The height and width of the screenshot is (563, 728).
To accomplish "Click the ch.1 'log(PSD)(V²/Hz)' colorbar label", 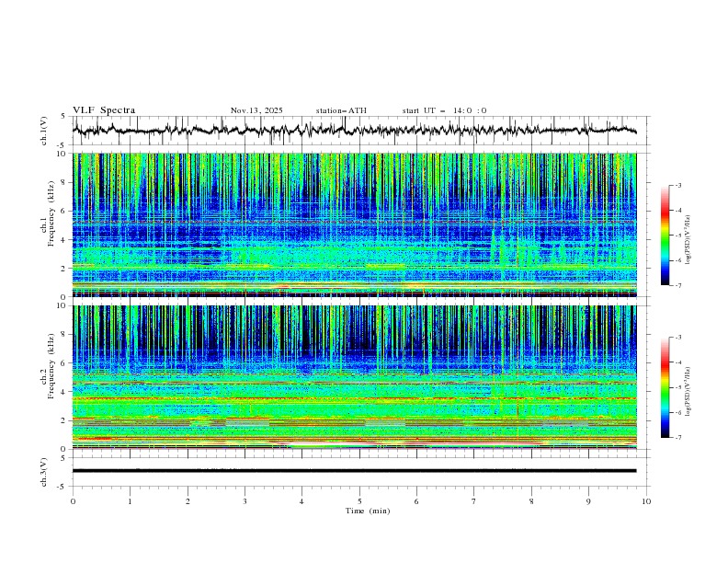I will 688,240.
